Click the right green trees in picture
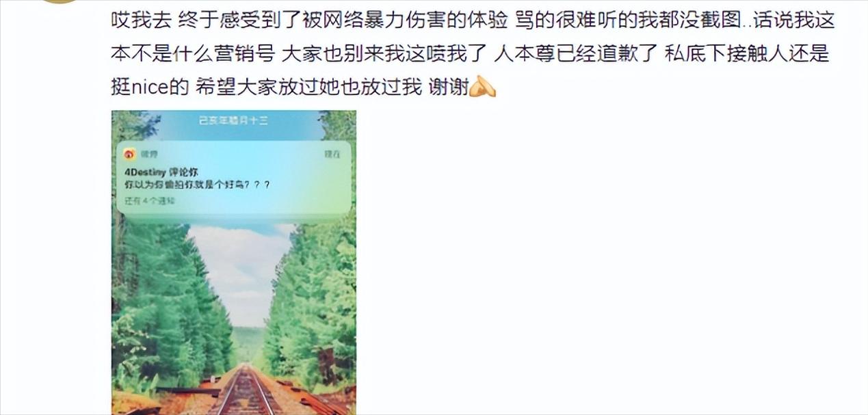The width and height of the screenshot is (868, 415). [315, 301]
